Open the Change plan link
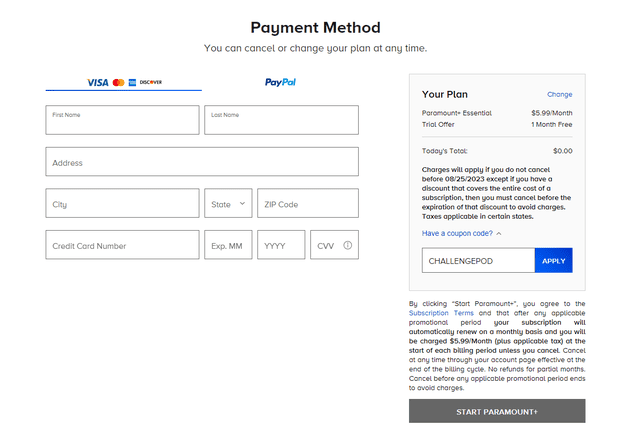 point(559,94)
